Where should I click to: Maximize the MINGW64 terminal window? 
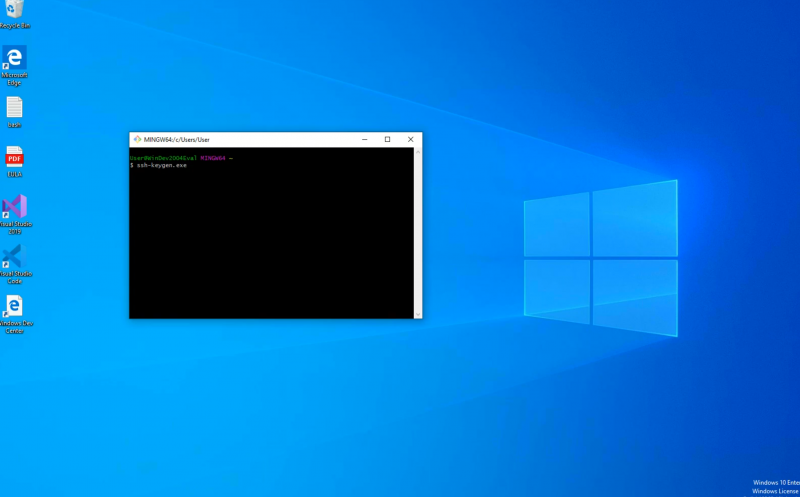[387, 139]
